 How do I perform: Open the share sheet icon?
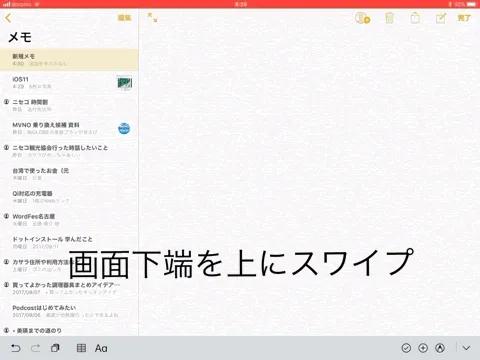pyautogui.click(x=415, y=17)
